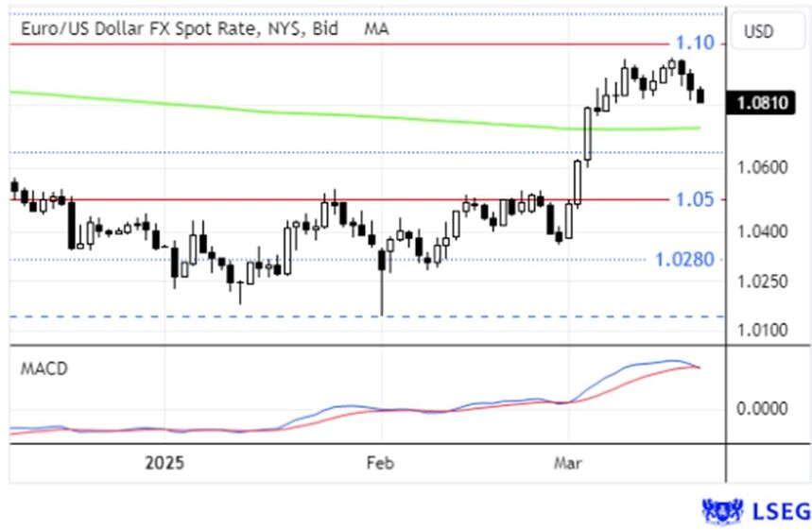Click the dashed blue line near 1.0100
This screenshot has height=530, width=812.
284,316
